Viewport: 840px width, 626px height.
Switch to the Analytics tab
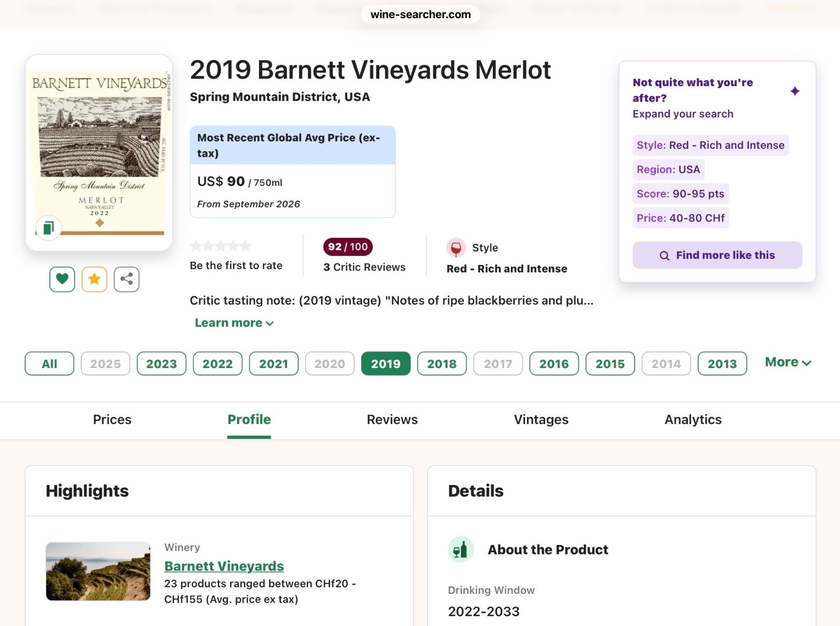693,419
